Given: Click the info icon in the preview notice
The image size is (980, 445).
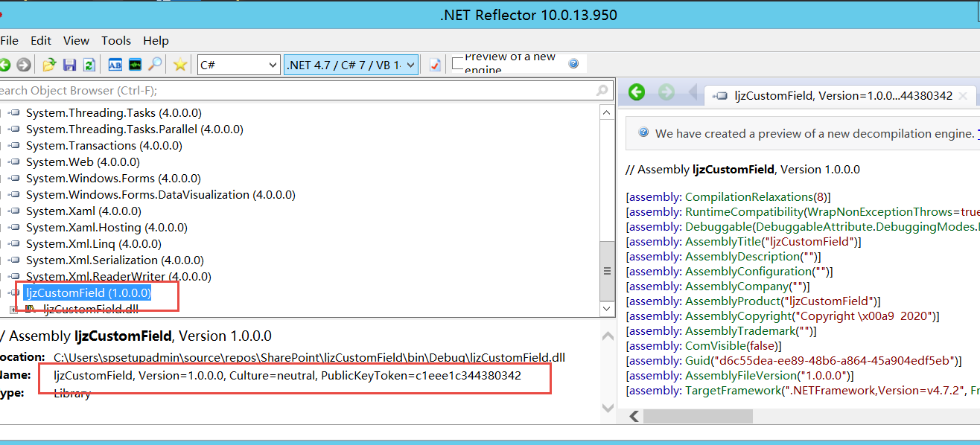Looking at the screenshot, I should point(643,133).
